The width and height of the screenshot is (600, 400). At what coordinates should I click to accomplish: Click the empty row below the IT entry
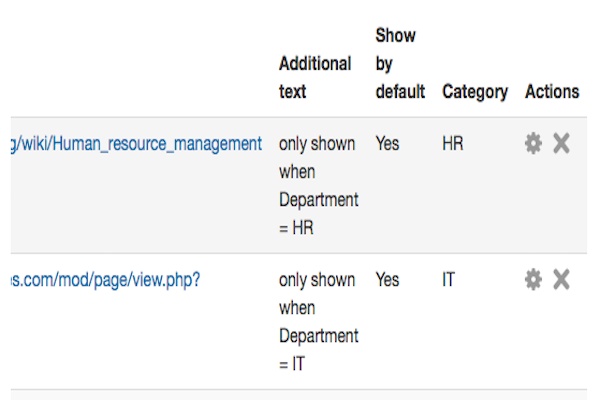click(x=300, y=395)
